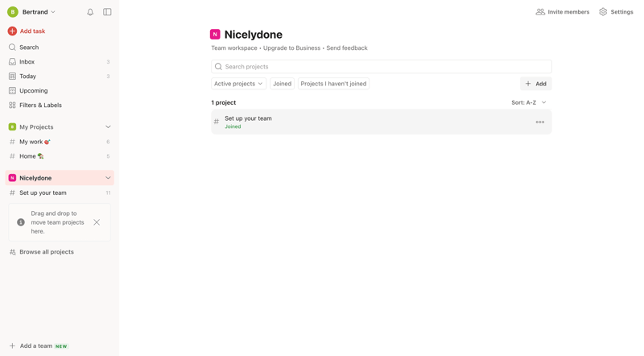Click the green My Projects avatar icon
The height and width of the screenshot is (356, 644).
(x=12, y=126)
